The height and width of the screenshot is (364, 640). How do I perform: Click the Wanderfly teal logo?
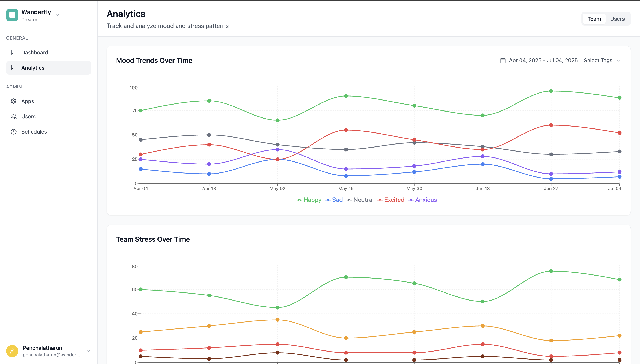tap(12, 15)
